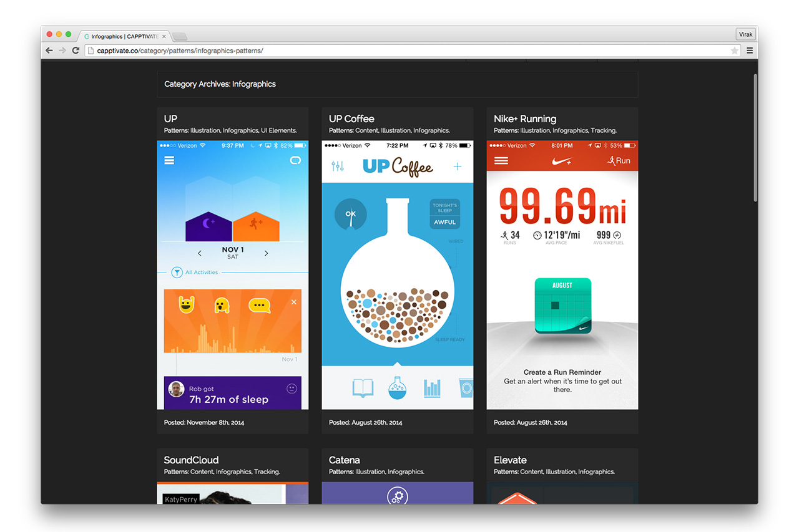799x532 pixels.
Task: Tap the orange activity runner house
Action: 256,225
